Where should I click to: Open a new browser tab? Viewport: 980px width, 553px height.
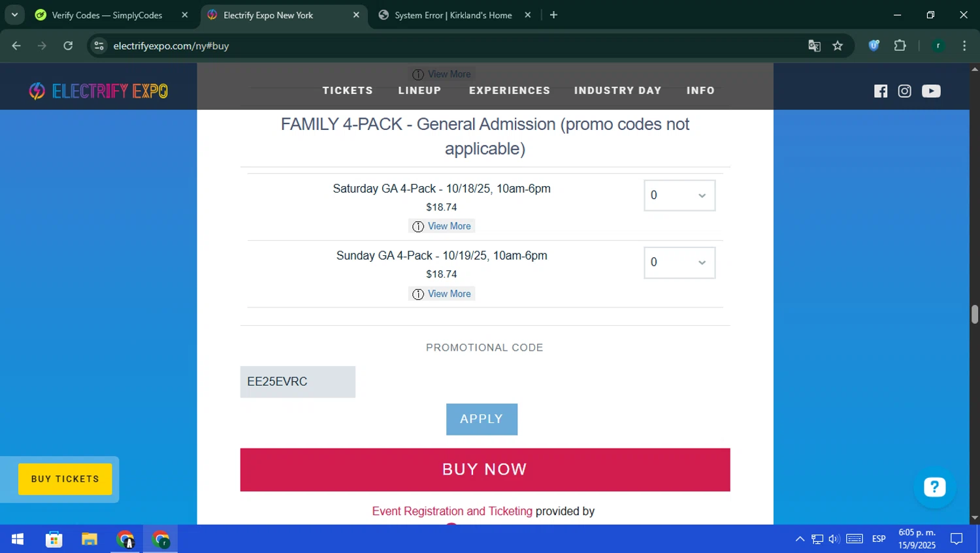[x=553, y=15]
